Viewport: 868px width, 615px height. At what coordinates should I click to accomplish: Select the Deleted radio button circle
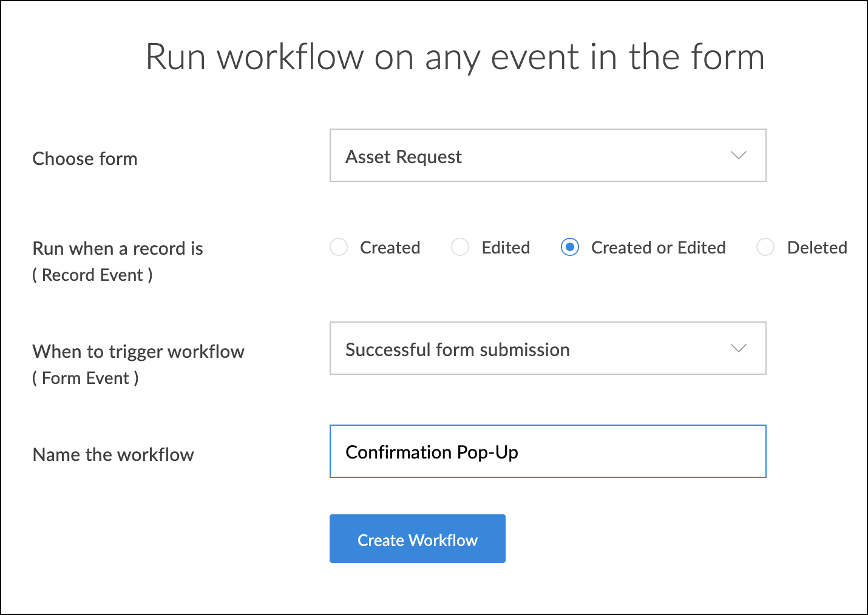[x=765, y=247]
